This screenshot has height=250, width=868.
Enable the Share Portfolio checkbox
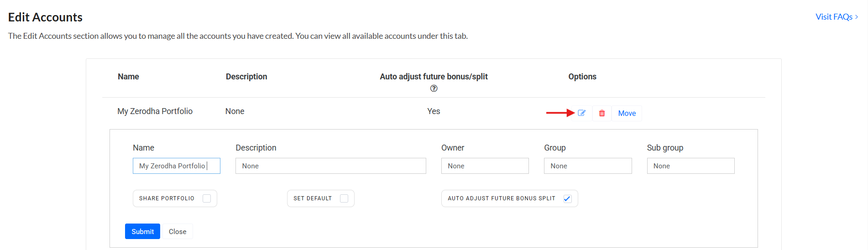click(207, 198)
